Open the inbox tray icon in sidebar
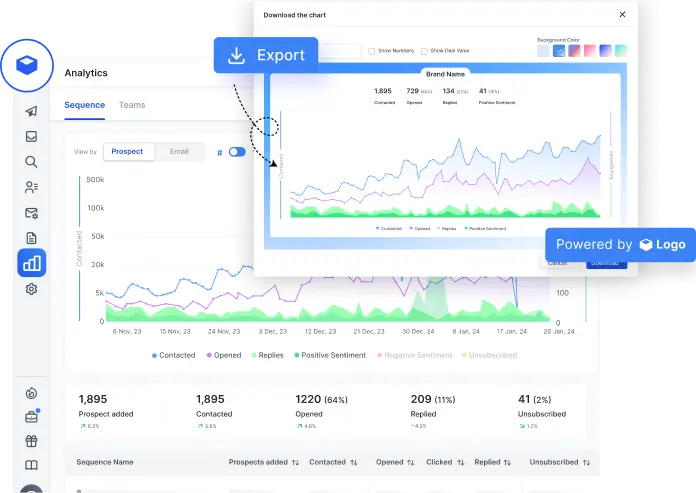696x493 pixels. [x=32, y=137]
